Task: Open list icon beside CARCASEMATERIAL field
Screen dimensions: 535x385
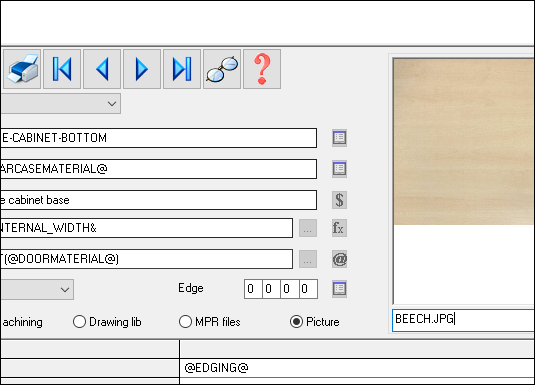Action: [339, 169]
